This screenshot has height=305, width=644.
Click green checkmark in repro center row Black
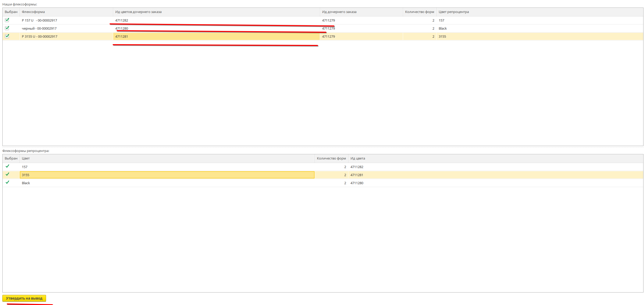pyautogui.click(x=7, y=182)
